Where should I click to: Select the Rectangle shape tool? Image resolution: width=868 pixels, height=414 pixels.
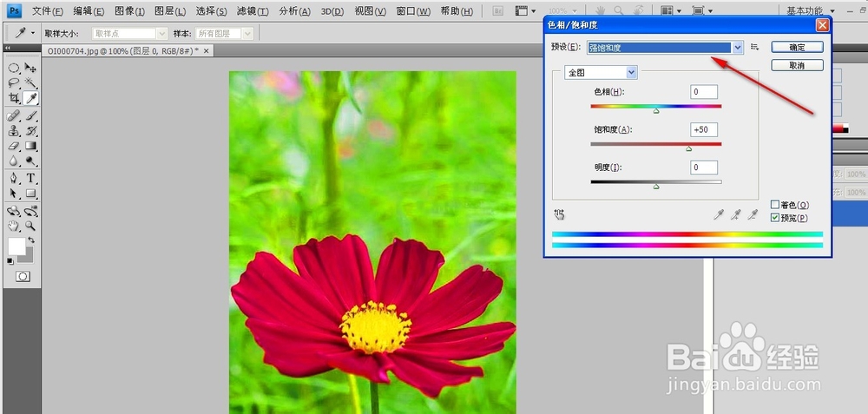[31, 194]
